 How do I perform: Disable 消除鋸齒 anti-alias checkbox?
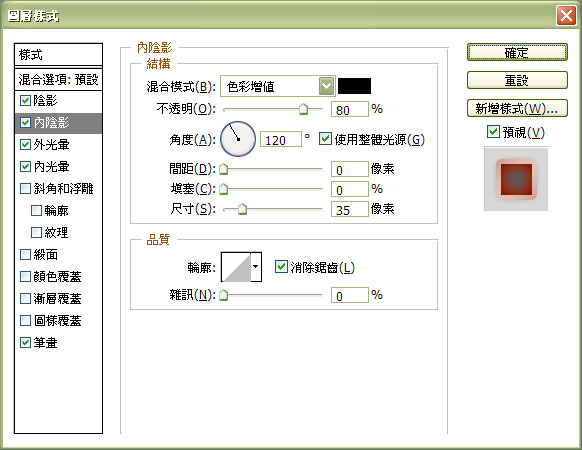tap(281, 266)
